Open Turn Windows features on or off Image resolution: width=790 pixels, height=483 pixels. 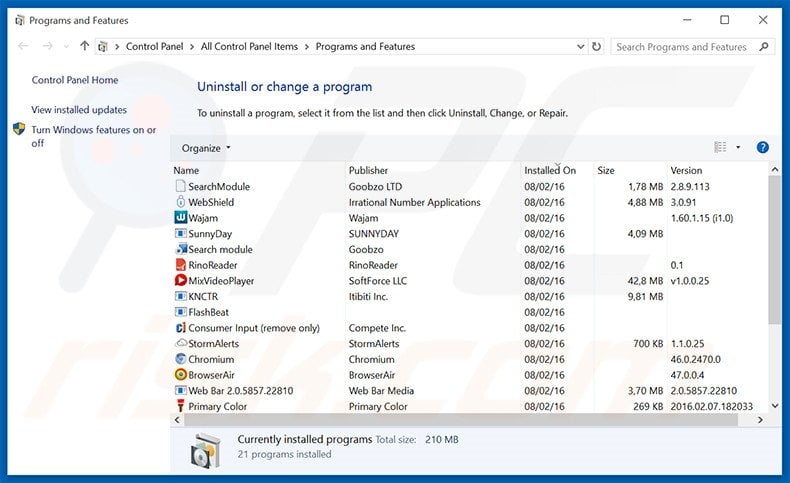coord(94,136)
